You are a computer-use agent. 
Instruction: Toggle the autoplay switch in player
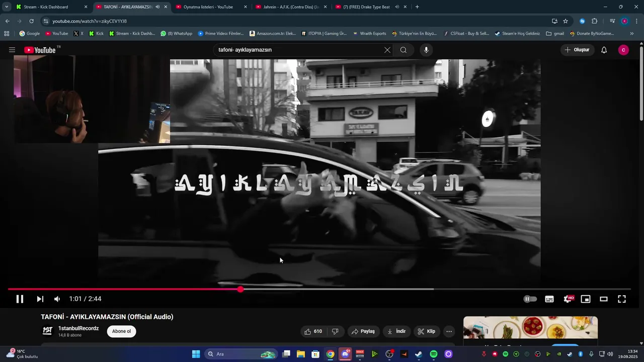[530, 299]
